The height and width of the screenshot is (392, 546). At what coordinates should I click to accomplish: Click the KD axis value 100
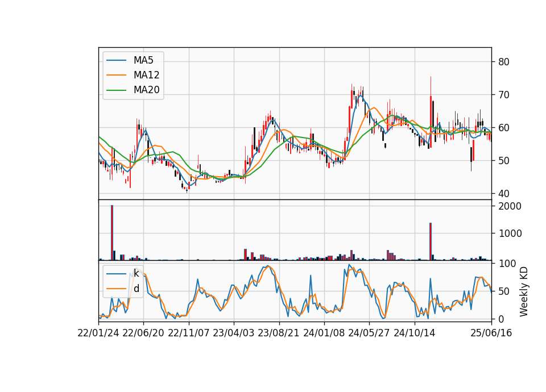pos(506,264)
